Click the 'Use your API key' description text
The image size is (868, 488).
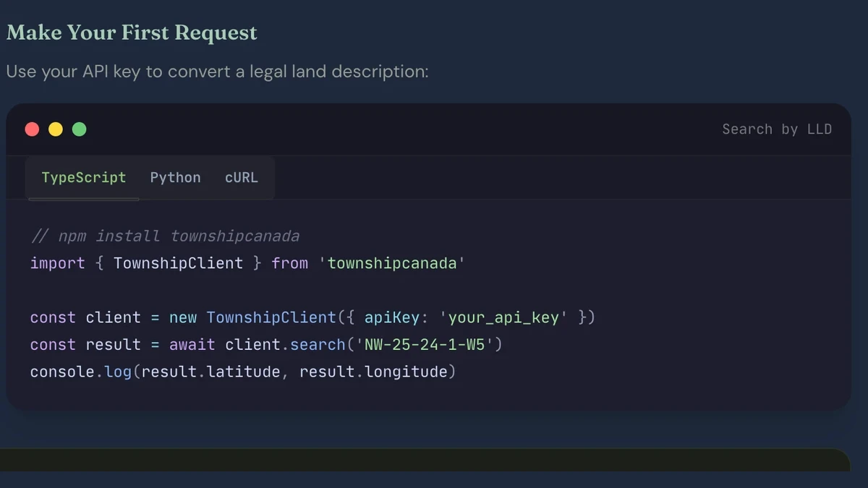point(217,72)
